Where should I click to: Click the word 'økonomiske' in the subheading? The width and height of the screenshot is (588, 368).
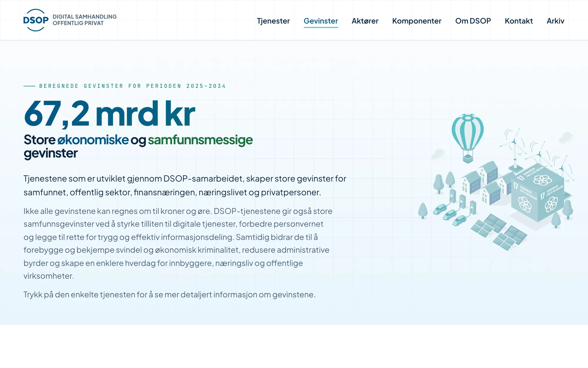(93, 140)
